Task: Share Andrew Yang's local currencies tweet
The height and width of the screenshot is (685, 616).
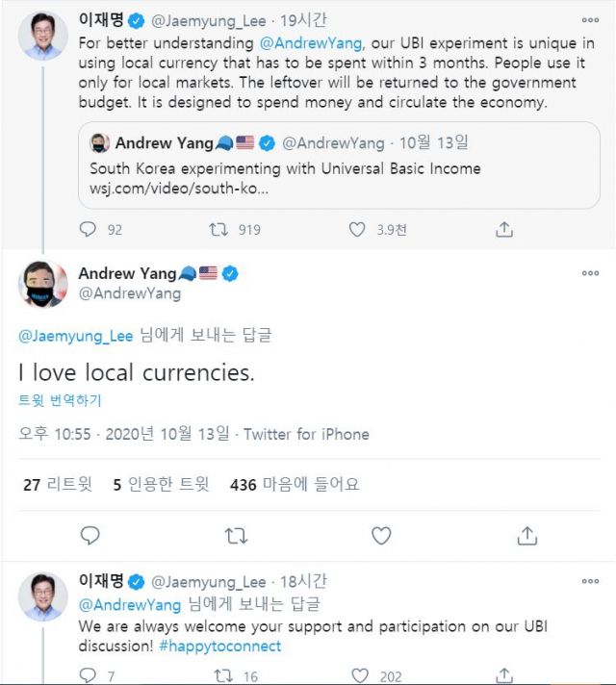Action: pyautogui.click(x=526, y=535)
